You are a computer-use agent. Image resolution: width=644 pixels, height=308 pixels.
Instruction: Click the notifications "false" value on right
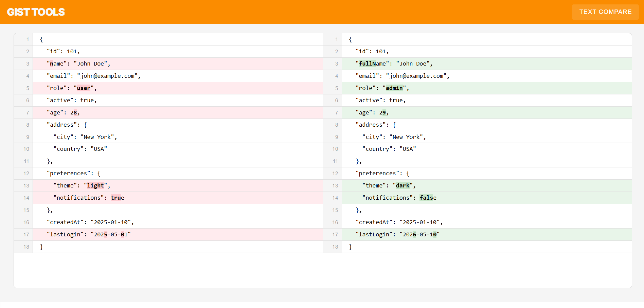pos(428,198)
